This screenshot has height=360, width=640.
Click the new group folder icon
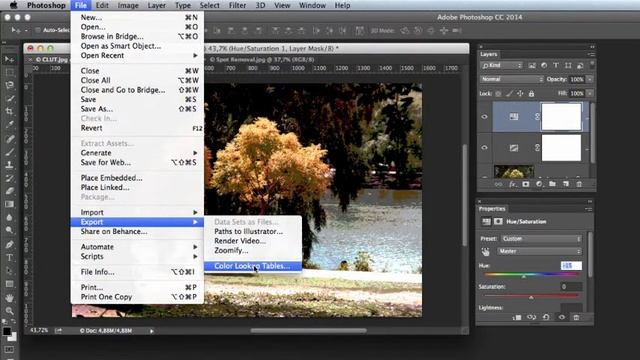pos(552,184)
